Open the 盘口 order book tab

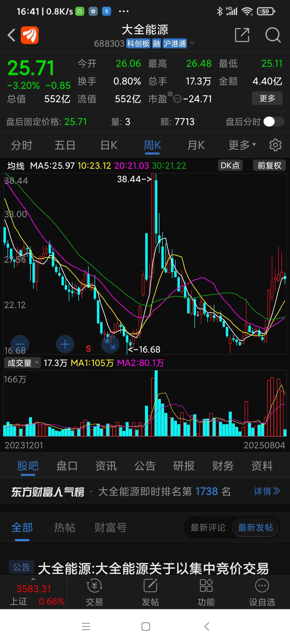click(x=67, y=466)
